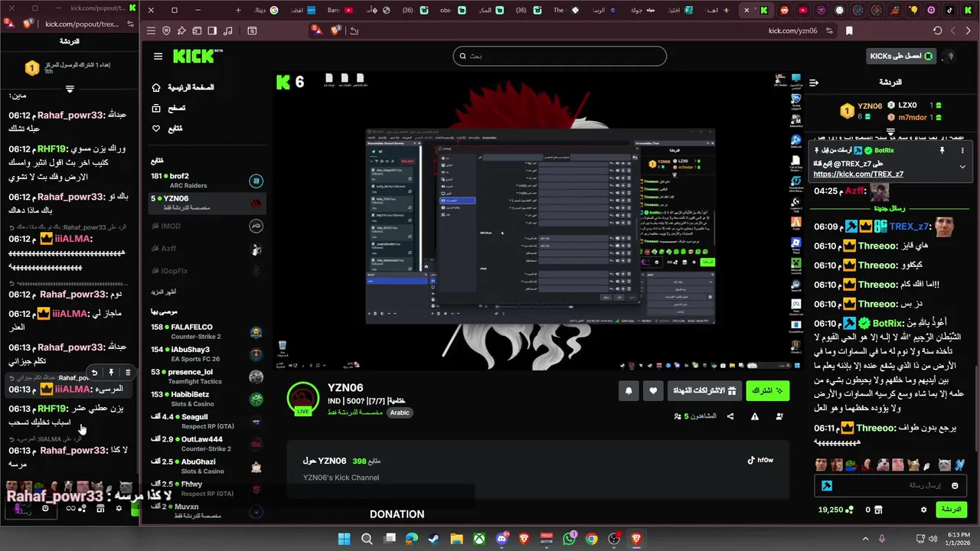Image resolution: width=980 pixels, height=551 pixels.
Task: Go to the Kick home page (الصفحة الرئيسية)
Action: click(184, 88)
